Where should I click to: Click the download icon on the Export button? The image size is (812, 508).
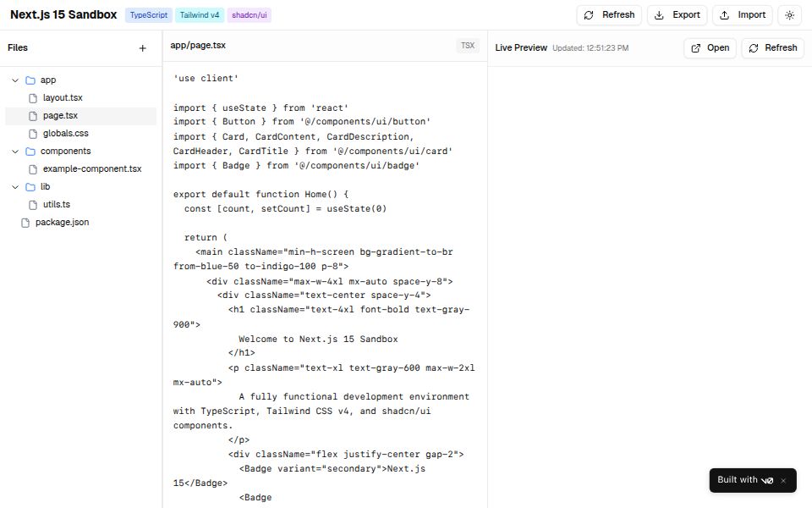click(657, 14)
